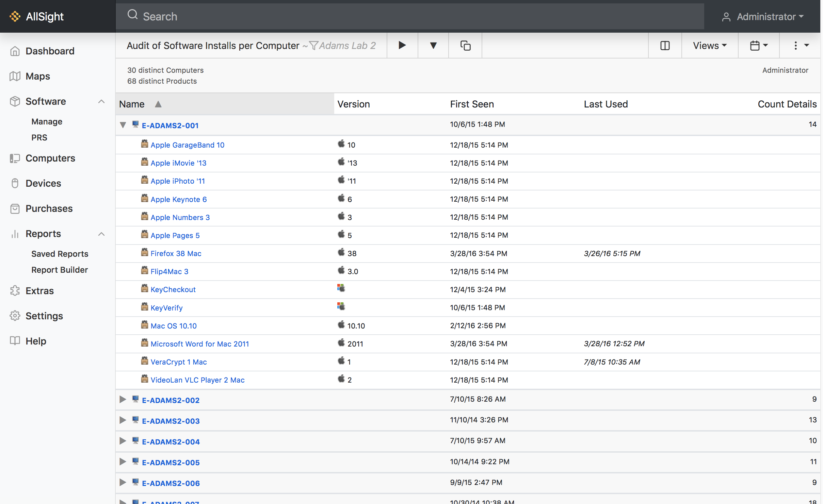823x504 pixels.
Task: Open the Apple GarageBand 10 link
Action: pyautogui.click(x=188, y=145)
